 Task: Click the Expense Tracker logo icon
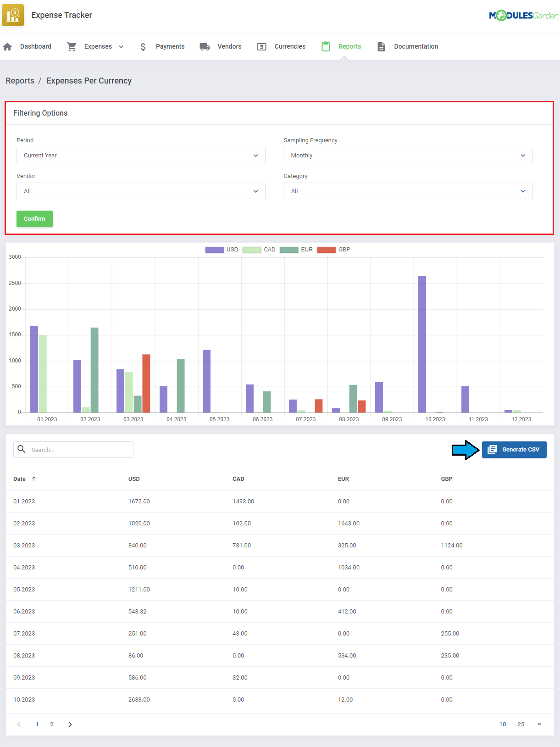pos(13,15)
